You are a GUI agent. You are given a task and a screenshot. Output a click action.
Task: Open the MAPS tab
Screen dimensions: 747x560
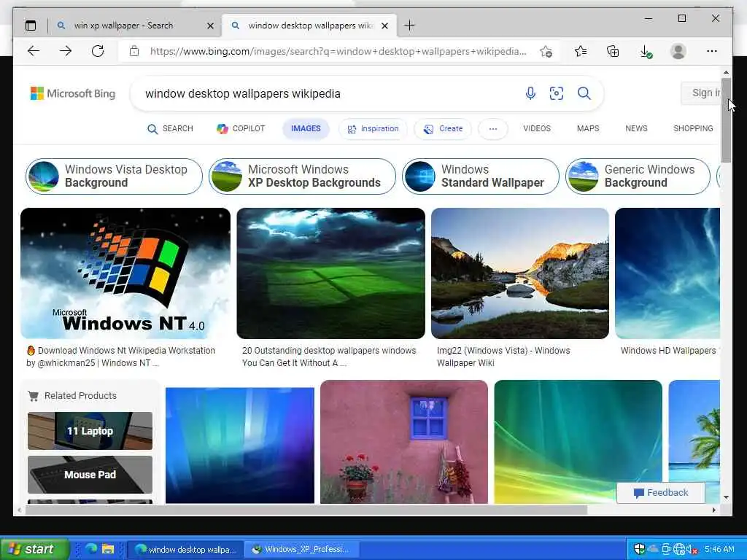(x=588, y=128)
